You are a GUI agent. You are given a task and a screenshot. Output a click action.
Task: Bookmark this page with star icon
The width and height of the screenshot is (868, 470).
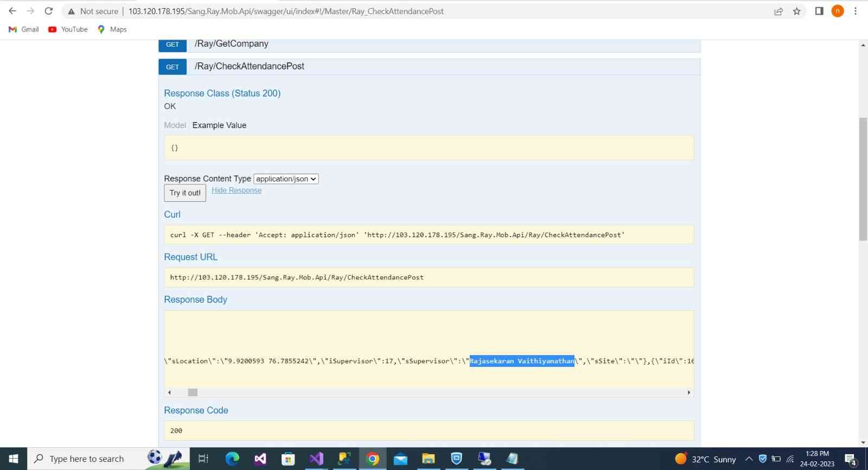tap(796, 11)
